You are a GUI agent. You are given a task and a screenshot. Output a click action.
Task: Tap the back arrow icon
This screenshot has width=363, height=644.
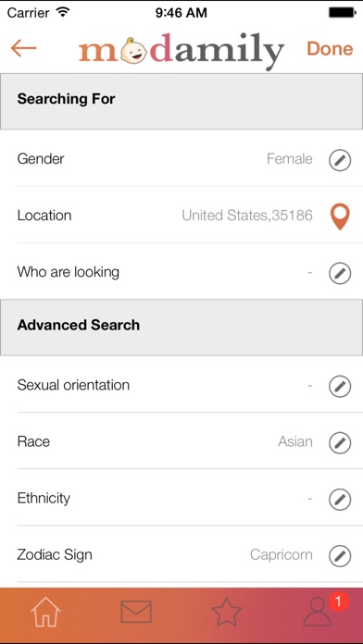[x=23, y=48]
